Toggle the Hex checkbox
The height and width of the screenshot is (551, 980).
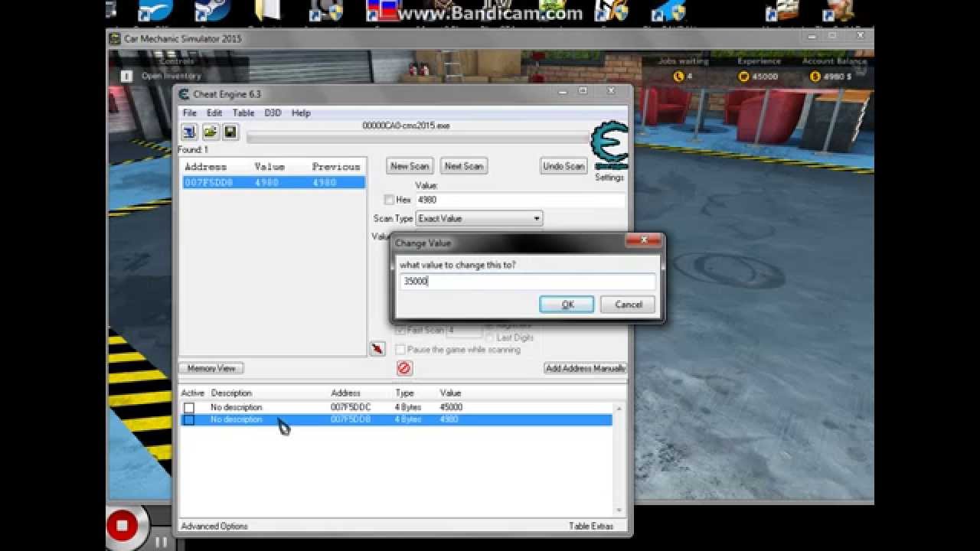coord(389,200)
